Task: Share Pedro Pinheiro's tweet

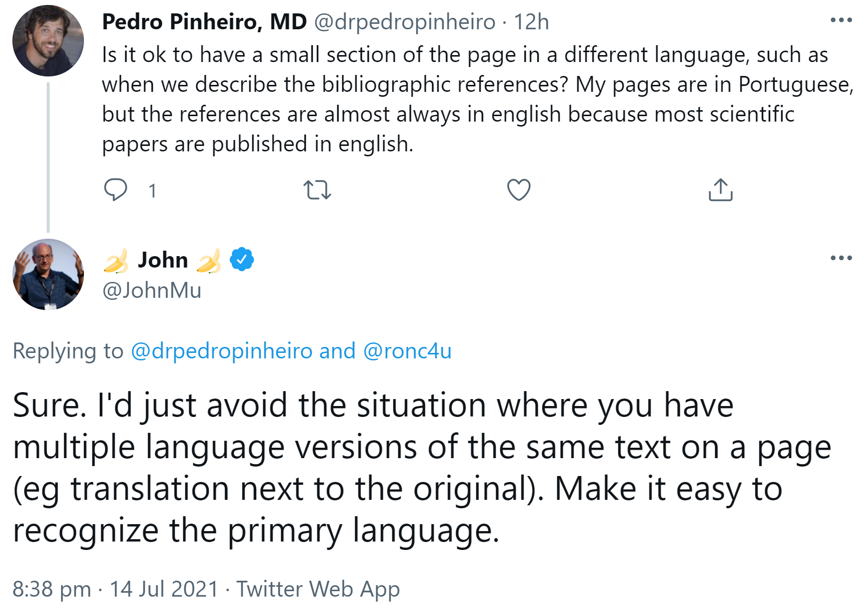Action: coord(720,190)
